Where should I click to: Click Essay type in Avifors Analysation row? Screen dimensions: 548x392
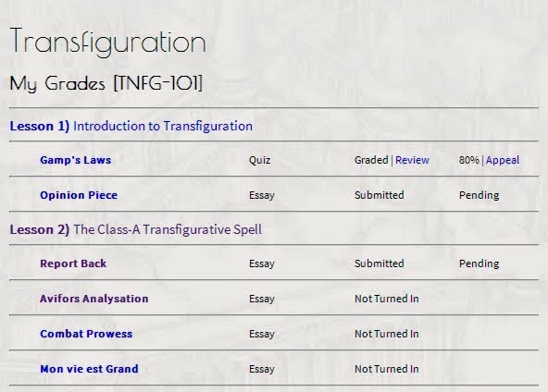262,299
